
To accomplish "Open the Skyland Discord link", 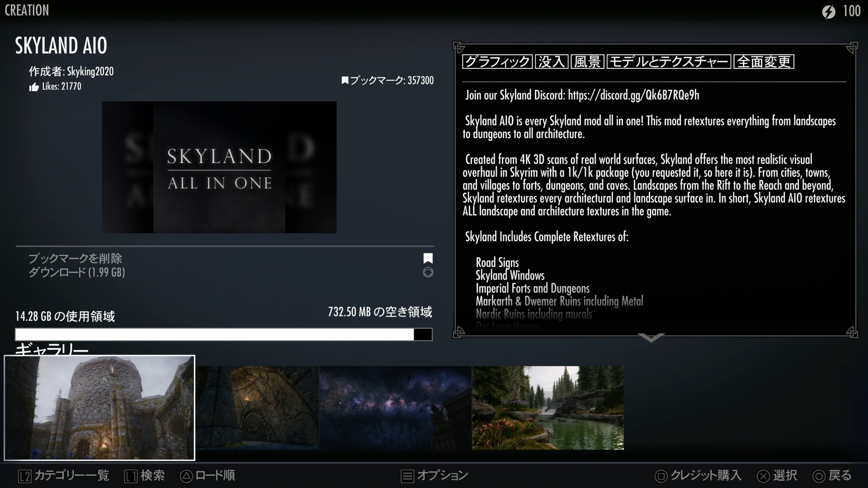I will click(x=633, y=95).
